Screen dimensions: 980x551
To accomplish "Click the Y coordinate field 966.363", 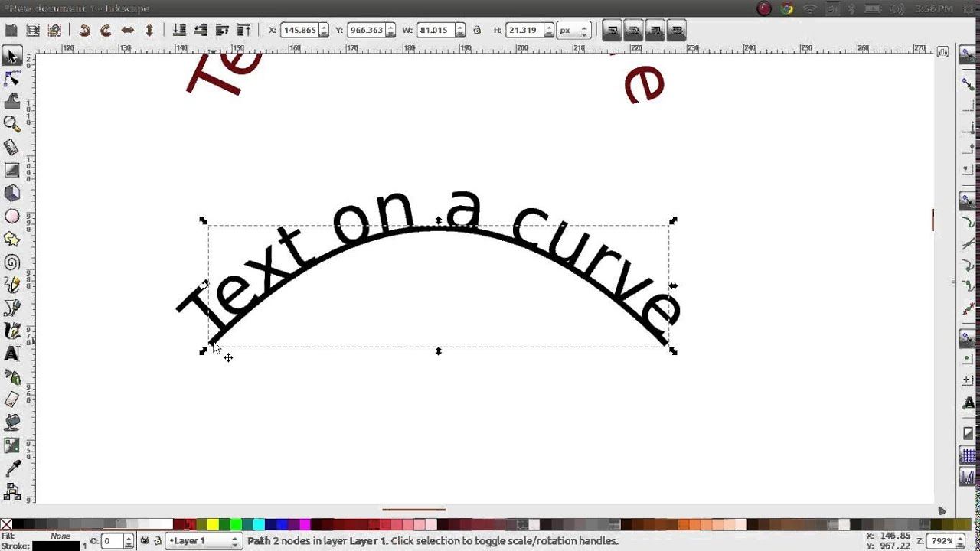I will click(x=366, y=31).
